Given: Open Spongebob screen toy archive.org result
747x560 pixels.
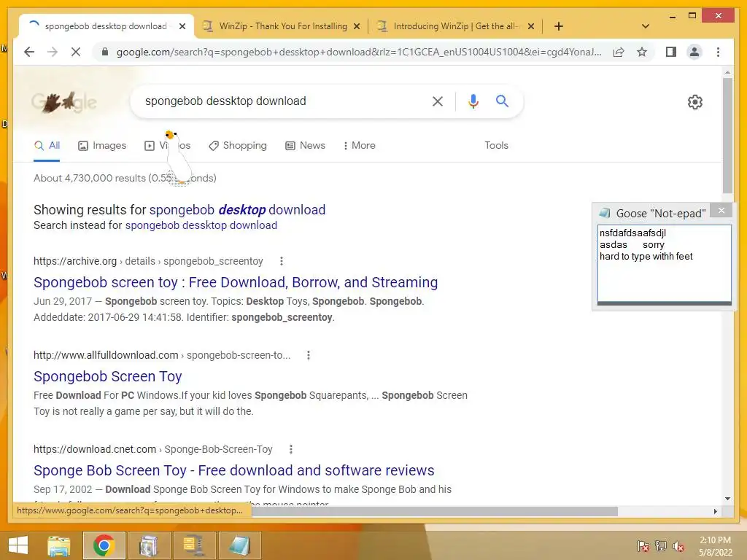Looking at the screenshot, I should pos(236,282).
